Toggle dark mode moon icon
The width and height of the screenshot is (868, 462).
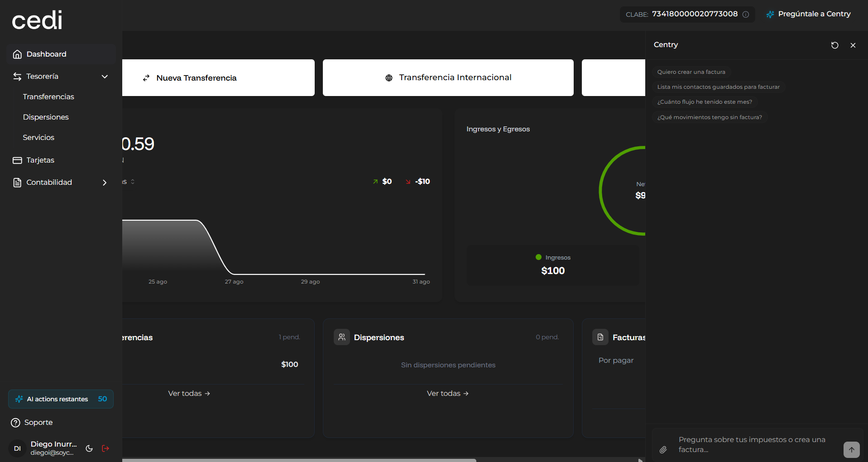click(x=89, y=448)
